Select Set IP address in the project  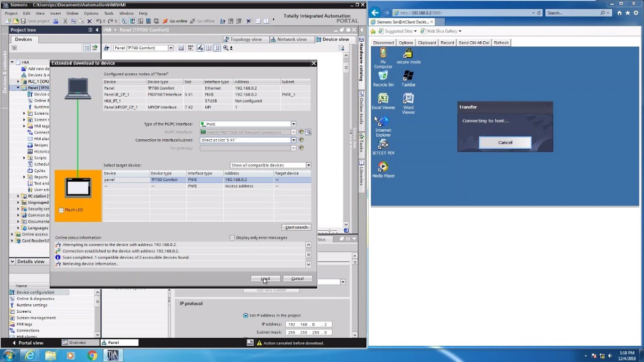point(246,315)
